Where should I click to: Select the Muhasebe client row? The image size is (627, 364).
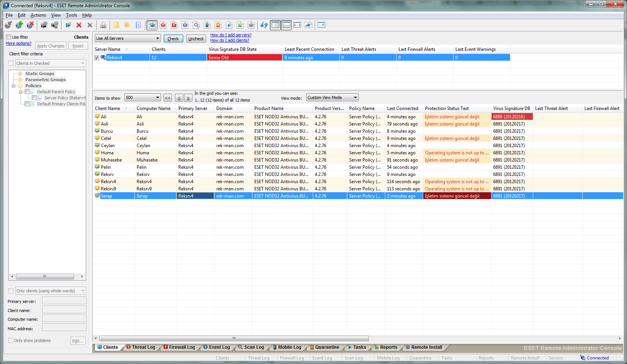point(358,160)
